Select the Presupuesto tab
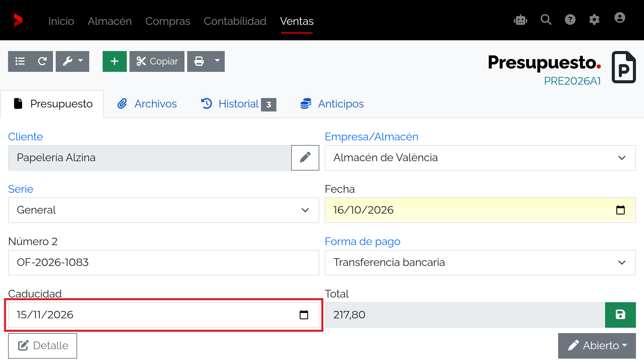 point(53,104)
